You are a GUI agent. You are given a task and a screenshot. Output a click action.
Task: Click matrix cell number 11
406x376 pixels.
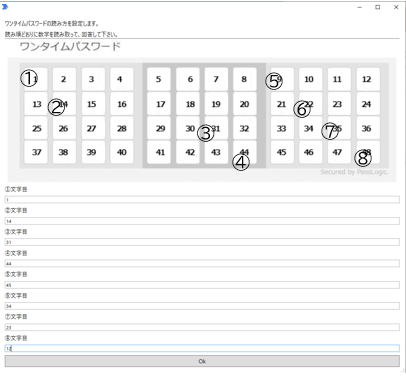[339, 79]
